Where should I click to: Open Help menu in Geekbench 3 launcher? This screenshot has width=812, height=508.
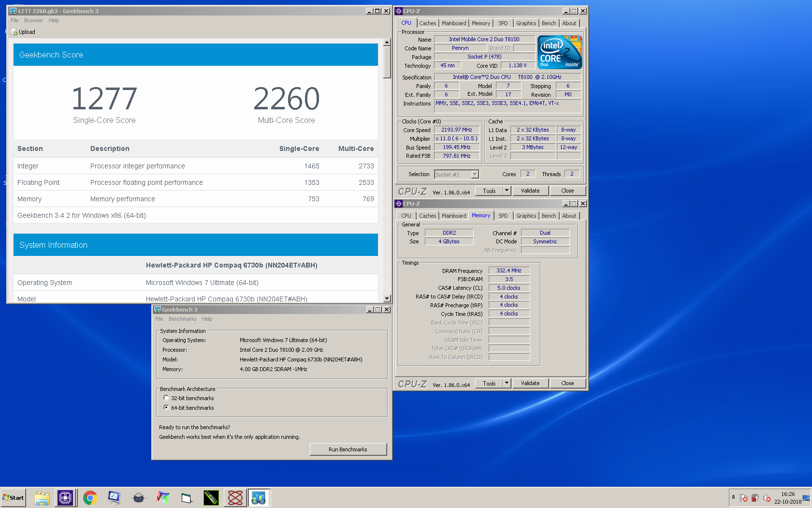point(207,319)
